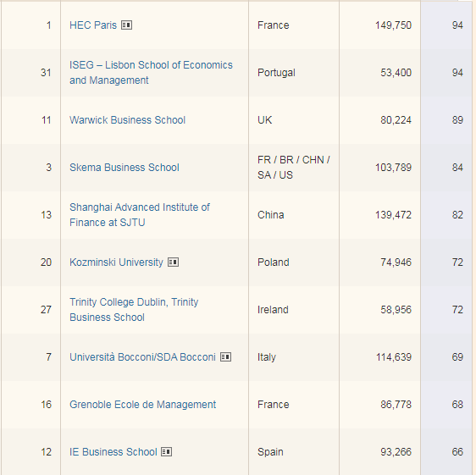Open the profile icon next to Università Bocconi/SDA Bocconi

225,357
